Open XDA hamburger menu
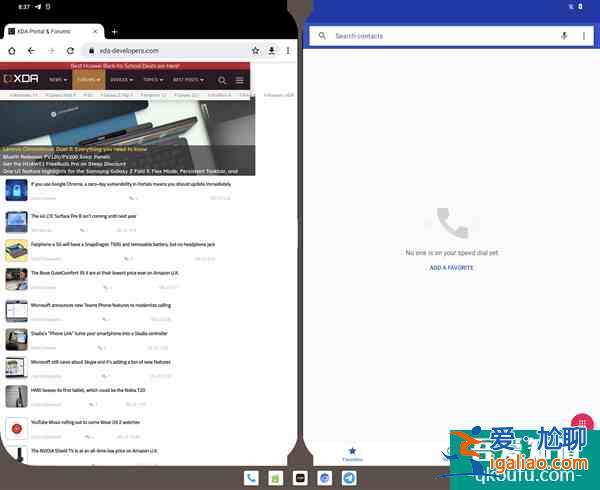The width and height of the screenshot is (600, 490). 240,80
